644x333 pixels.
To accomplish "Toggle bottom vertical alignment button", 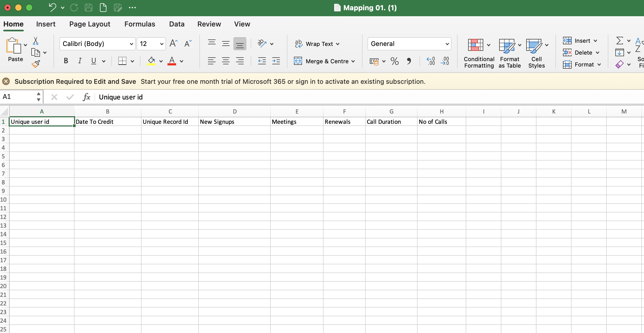I will 240,44.
